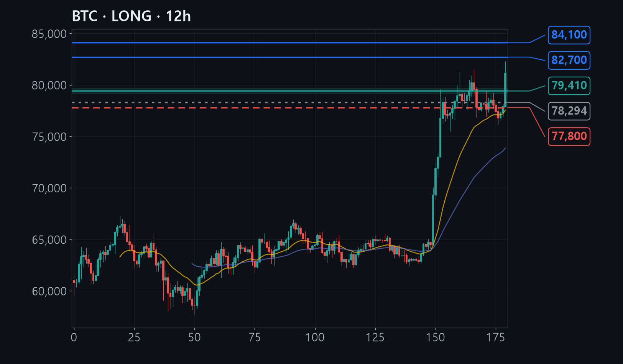623x364 pixels.
Task: Click the 100 x-axis tick label
Action: pyautogui.click(x=315, y=338)
